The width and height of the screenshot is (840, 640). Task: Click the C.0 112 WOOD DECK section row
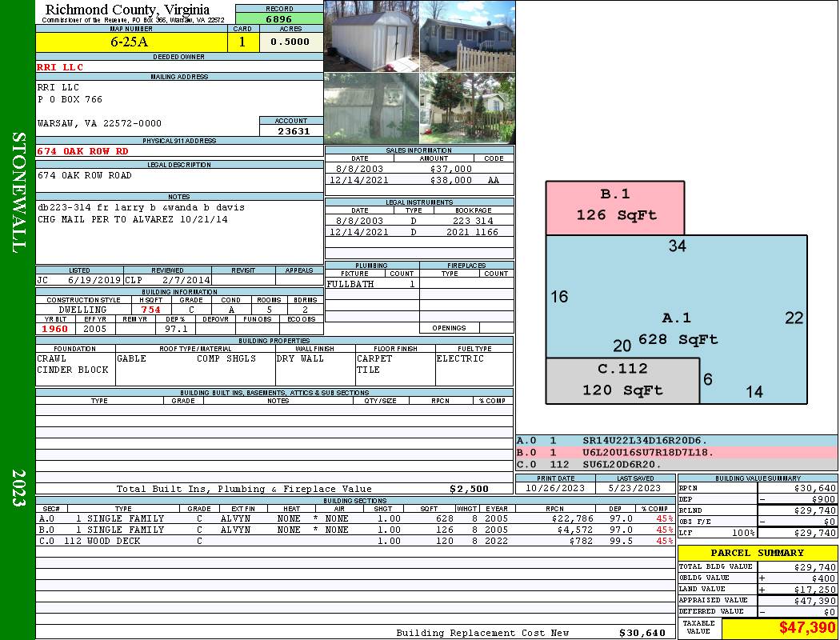[x=356, y=541]
